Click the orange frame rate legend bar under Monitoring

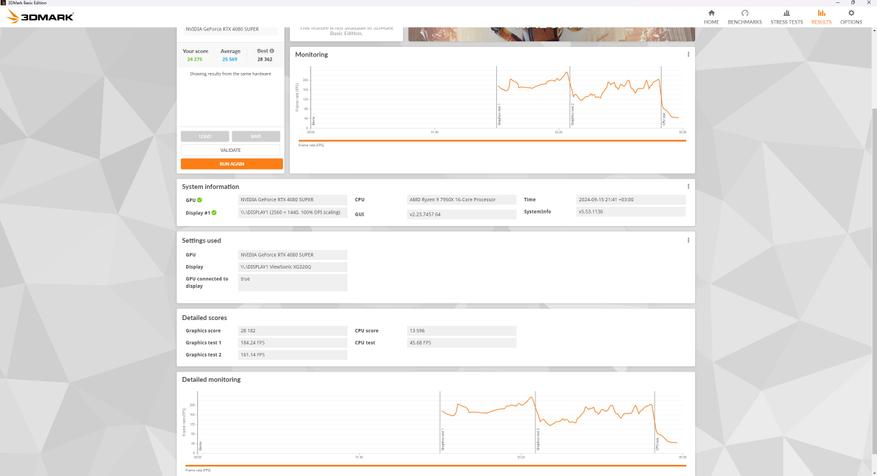[492, 141]
